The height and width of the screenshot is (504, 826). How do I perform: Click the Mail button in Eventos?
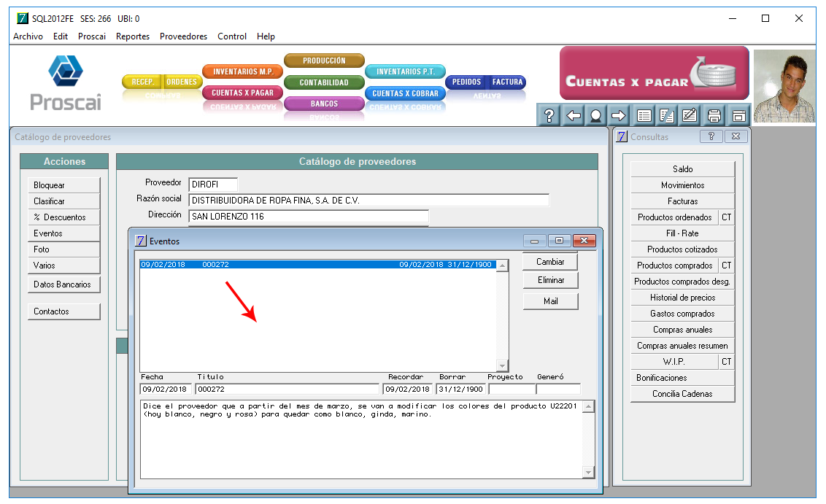550,301
